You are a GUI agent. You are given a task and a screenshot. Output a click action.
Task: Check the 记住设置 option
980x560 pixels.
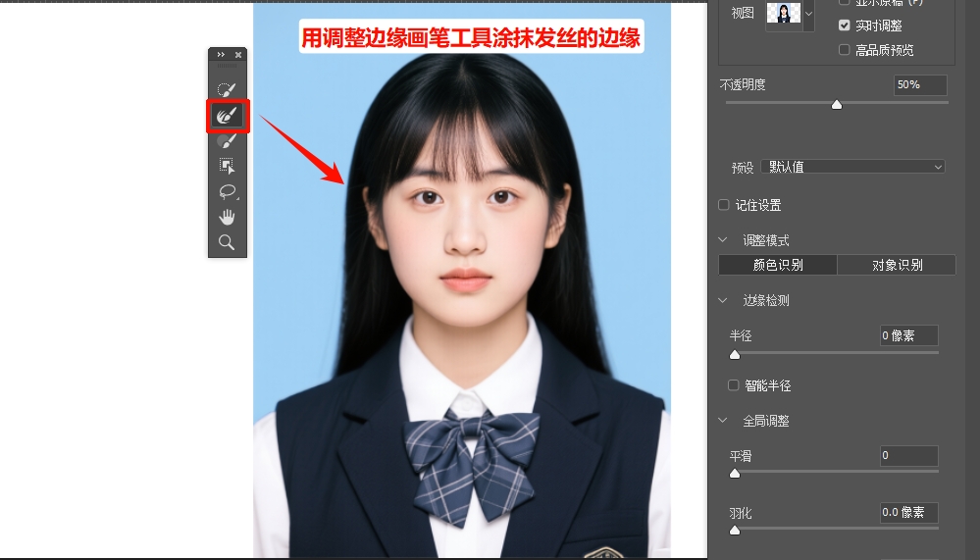click(724, 205)
